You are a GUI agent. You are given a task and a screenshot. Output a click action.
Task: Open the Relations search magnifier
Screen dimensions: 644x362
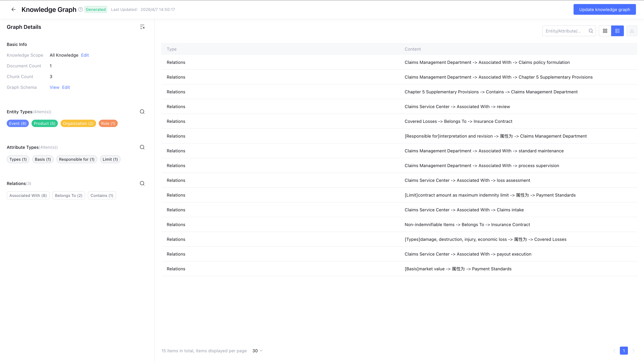coord(142,183)
